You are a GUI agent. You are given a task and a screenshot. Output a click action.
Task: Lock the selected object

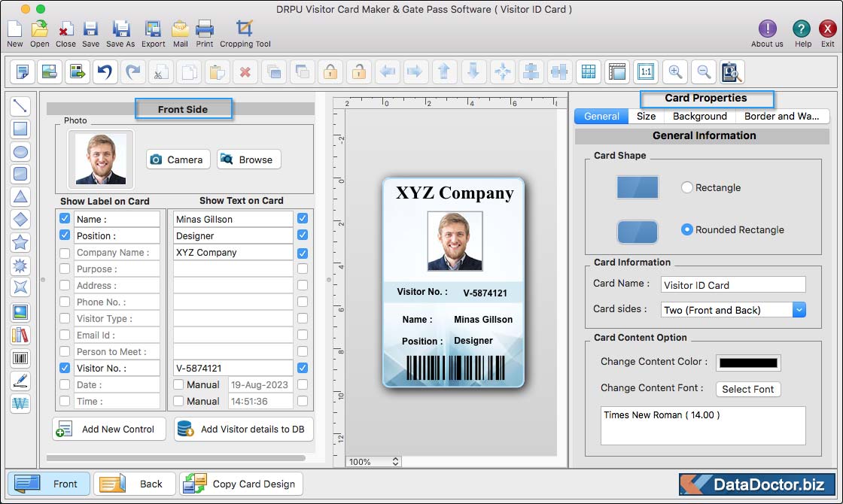click(330, 71)
